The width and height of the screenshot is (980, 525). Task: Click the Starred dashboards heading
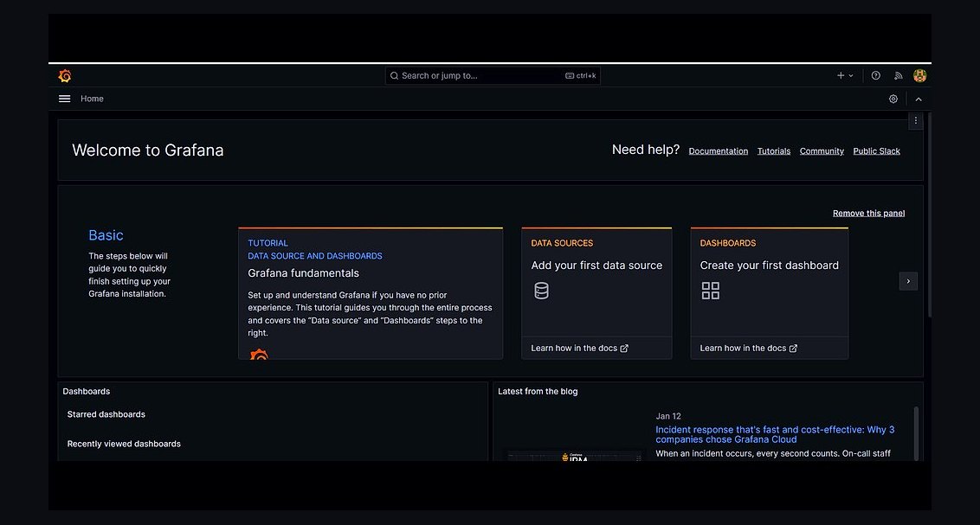point(106,414)
